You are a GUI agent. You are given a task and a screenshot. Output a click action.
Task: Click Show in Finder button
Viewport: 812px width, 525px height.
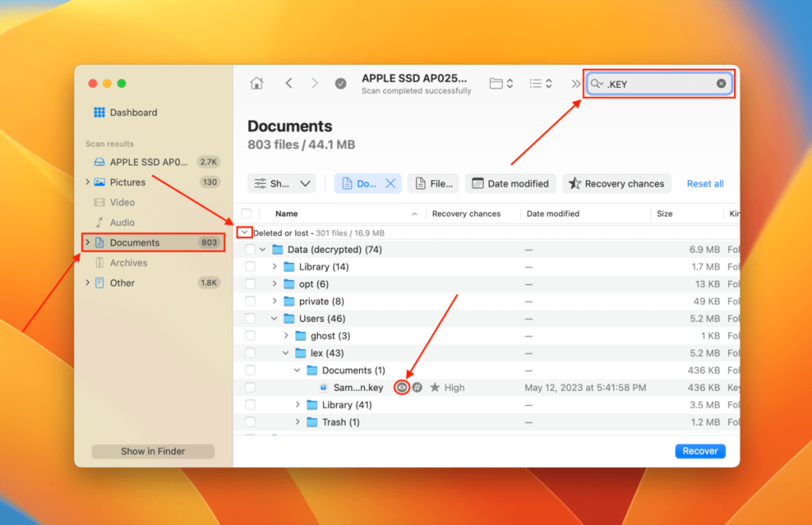pyautogui.click(x=153, y=451)
